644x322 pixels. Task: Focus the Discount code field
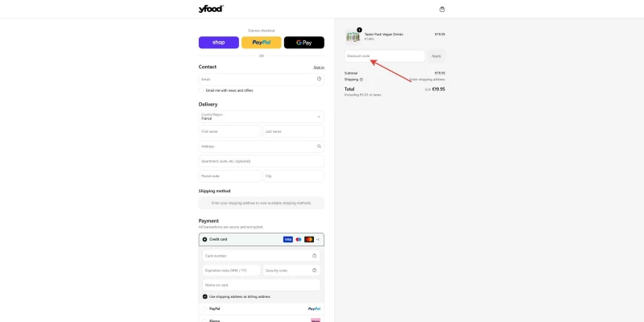(385, 56)
